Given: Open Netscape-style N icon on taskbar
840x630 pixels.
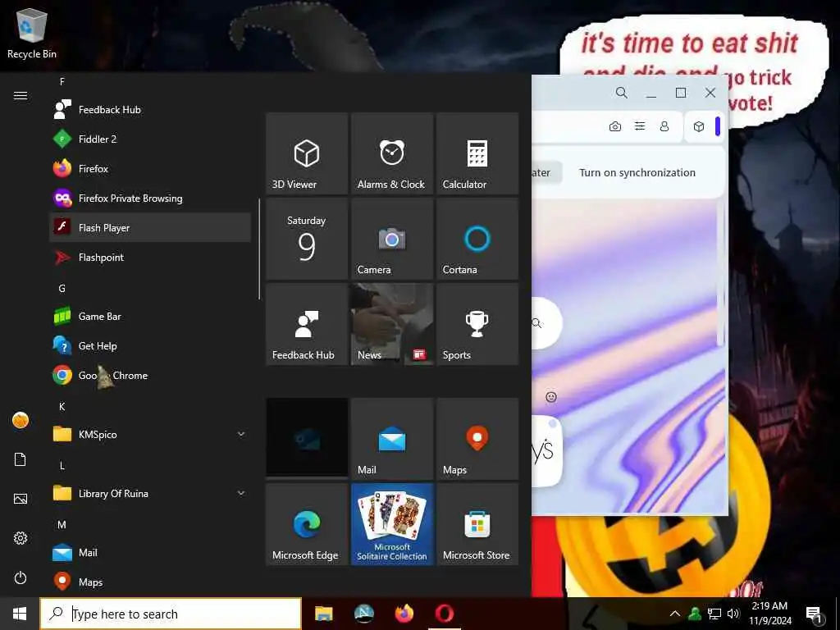Looking at the screenshot, I should coord(364,614).
